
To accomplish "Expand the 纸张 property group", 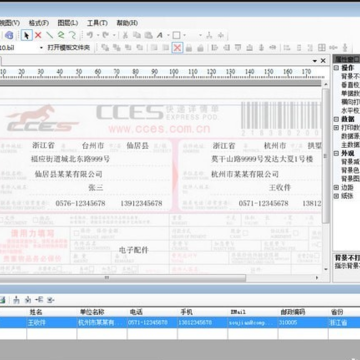I will (336, 196).
